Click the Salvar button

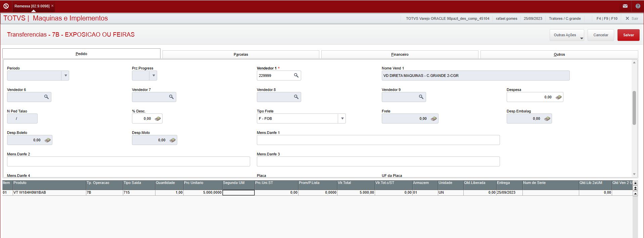pos(628,35)
